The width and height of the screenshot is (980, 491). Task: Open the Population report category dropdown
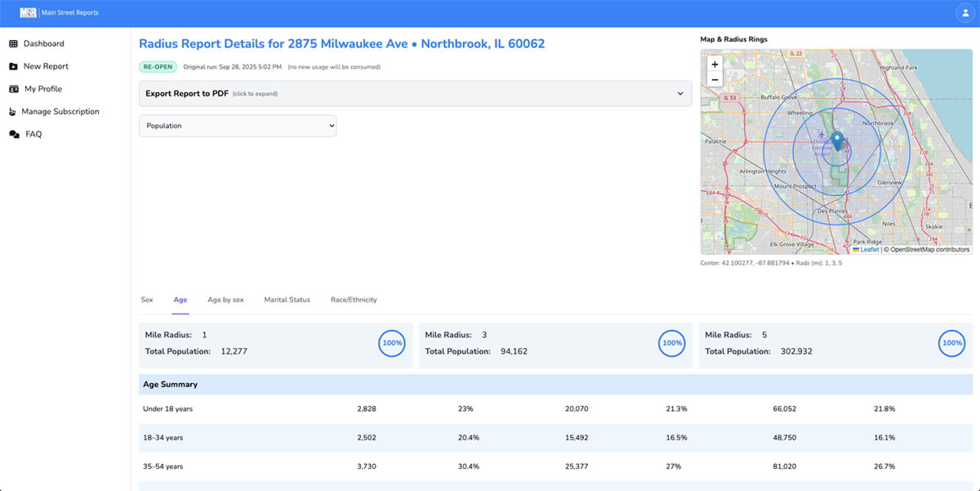point(237,125)
